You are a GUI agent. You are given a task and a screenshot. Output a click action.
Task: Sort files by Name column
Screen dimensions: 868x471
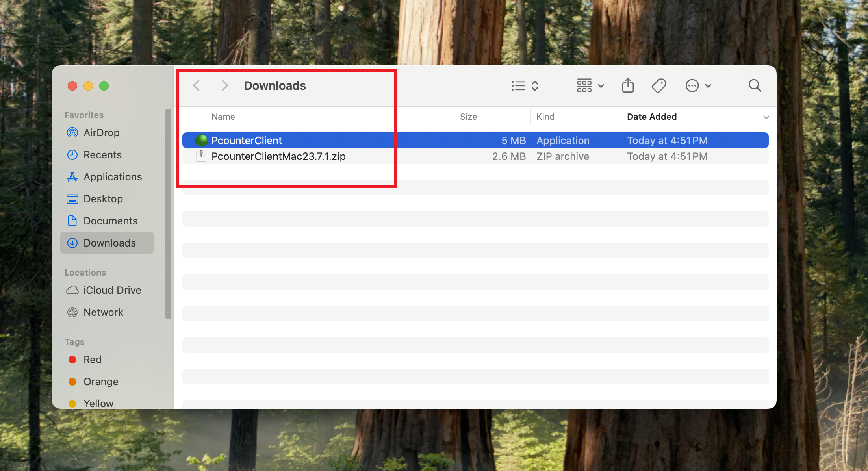point(223,117)
